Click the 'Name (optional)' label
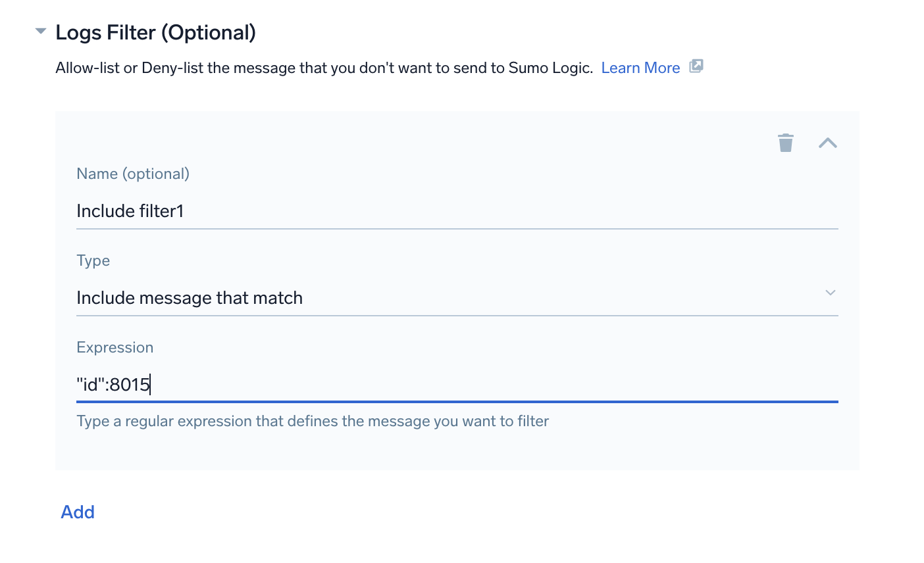The width and height of the screenshot is (924, 563). pyautogui.click(x=133, y=174)
